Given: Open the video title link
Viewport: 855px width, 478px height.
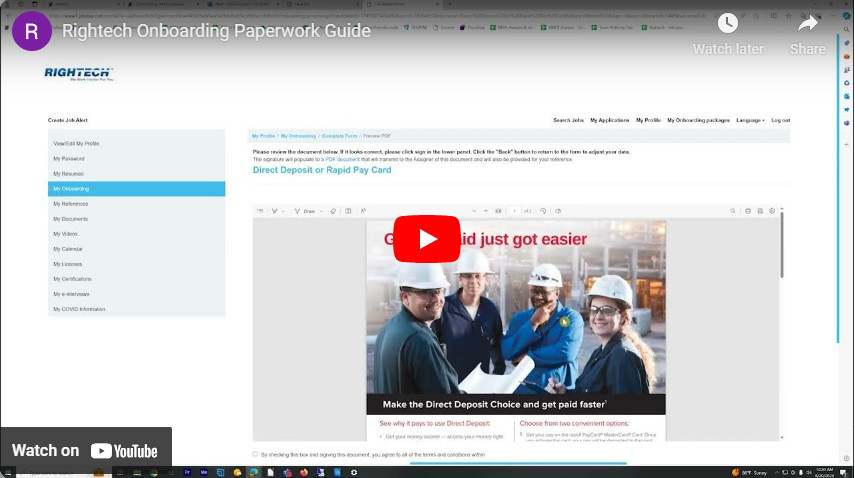Looking at the screenshot, I should pos(216,31).
